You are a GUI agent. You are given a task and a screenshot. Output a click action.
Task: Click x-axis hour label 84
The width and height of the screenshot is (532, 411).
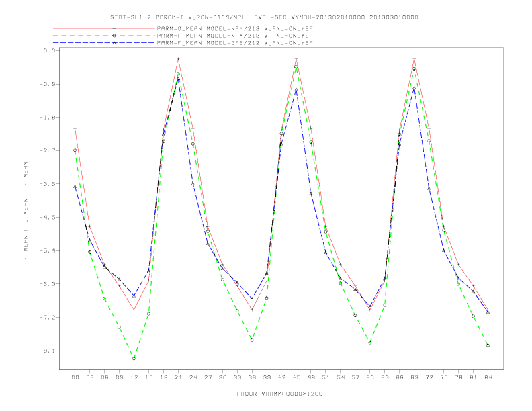pyautogui.click(x=488, y=377)
